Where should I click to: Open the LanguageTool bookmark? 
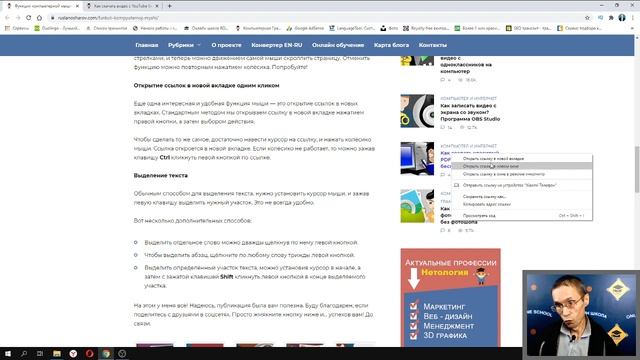click(x=352, y=29)
